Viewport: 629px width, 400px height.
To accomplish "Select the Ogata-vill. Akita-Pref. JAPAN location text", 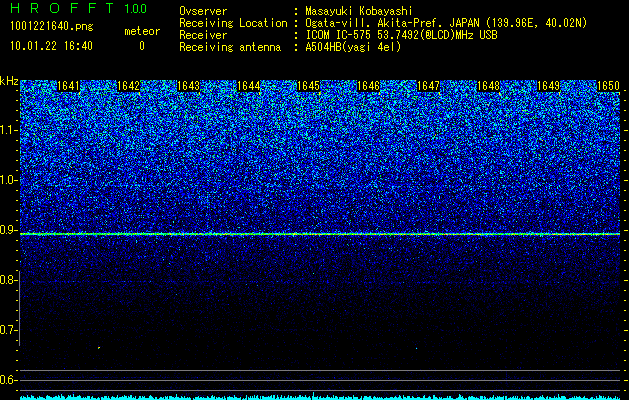I will [x=446, y=23].
